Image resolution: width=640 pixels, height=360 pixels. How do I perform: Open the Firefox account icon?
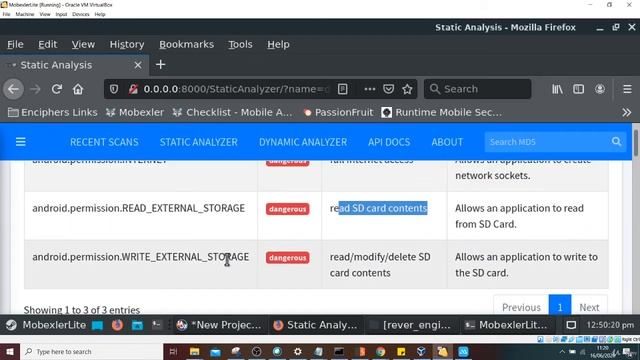tap(600, 89)
